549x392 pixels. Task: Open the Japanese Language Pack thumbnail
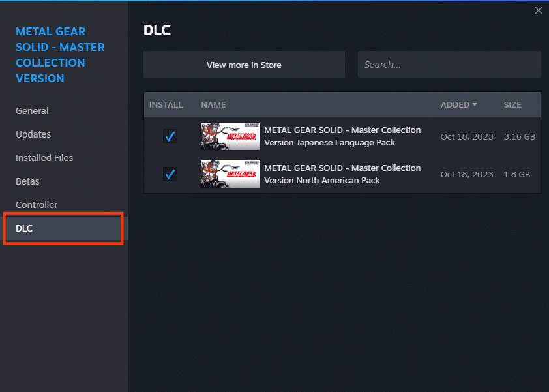click(x=230, y=136)
